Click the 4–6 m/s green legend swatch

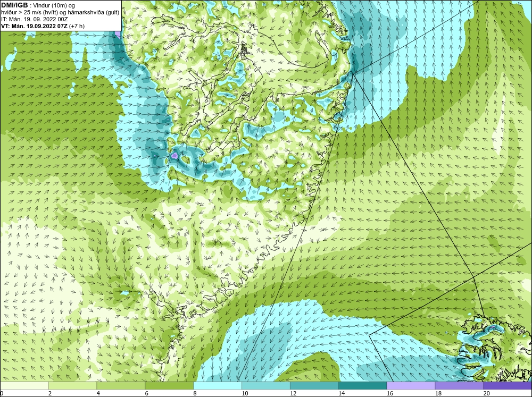(121, 385)
